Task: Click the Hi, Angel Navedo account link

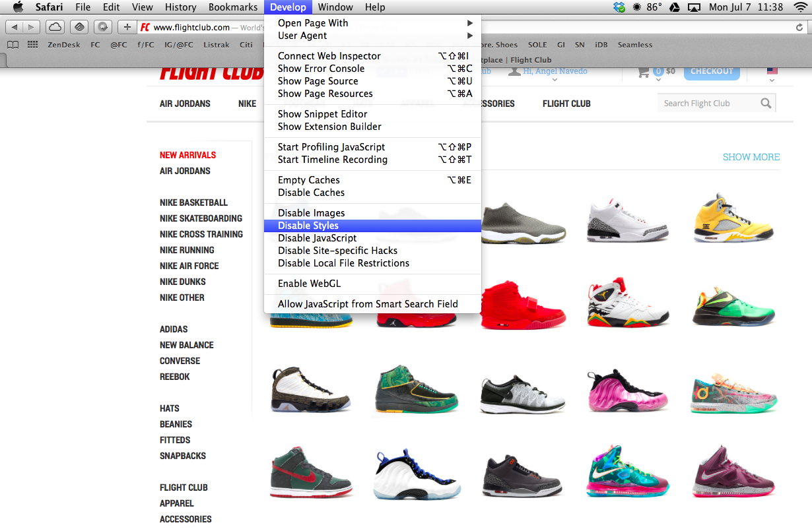Action: pos(555,71)
